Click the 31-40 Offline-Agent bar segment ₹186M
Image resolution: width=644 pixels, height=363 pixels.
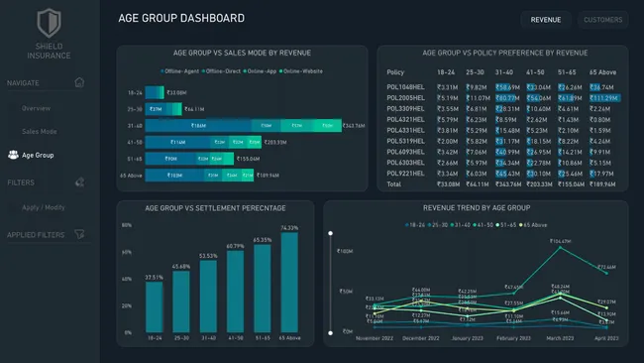tap(198, 125)
